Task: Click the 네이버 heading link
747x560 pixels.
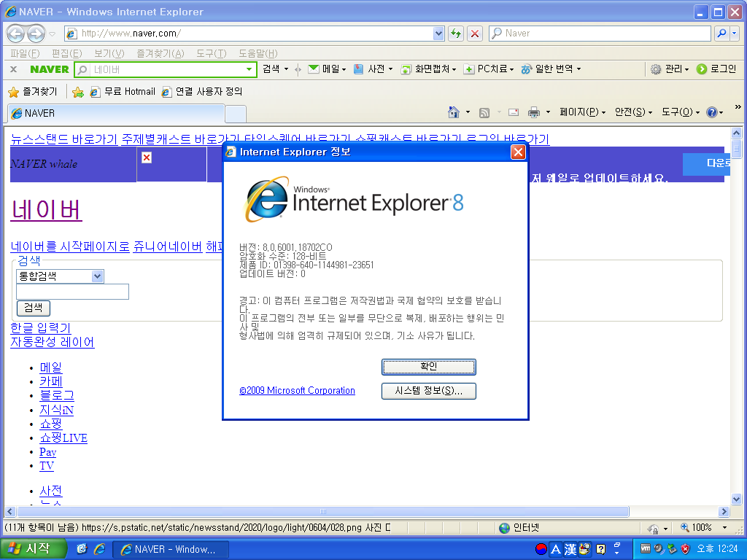Action: (x=46, y=209)
